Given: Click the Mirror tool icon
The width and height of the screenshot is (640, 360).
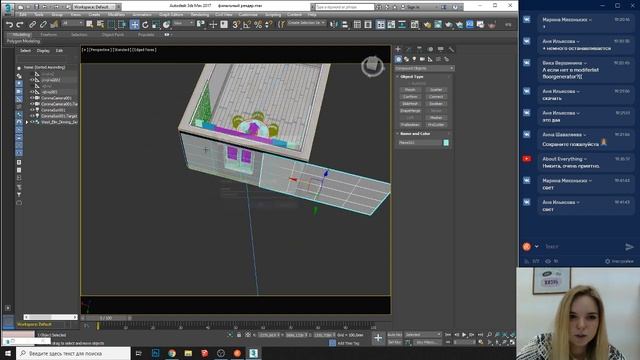Looking at the screenshot, I should pos(334,24).
